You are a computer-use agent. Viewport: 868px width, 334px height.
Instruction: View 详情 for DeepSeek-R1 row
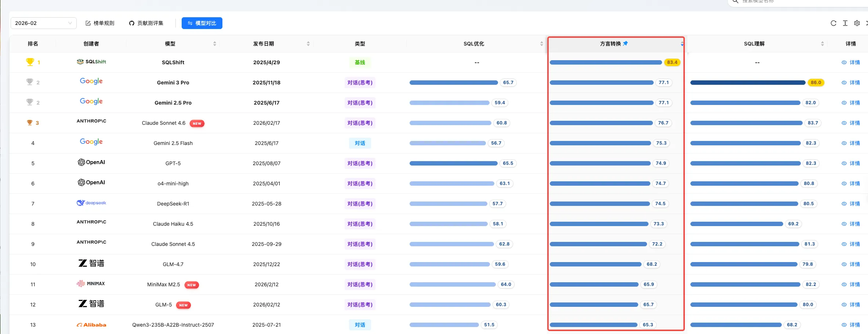click(x=851, y=204)
